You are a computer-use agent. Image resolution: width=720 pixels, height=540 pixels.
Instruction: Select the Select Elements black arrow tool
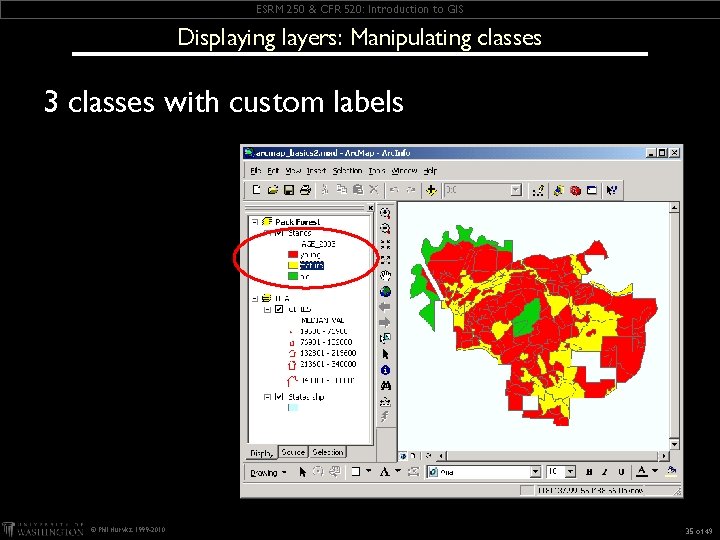(x=385, y=354)
